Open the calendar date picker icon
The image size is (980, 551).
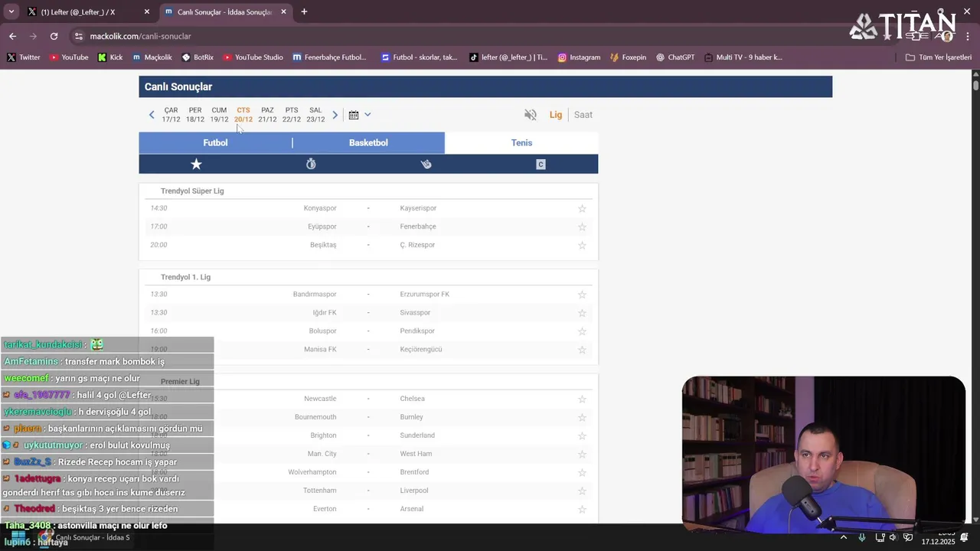[x=354, y=115]
